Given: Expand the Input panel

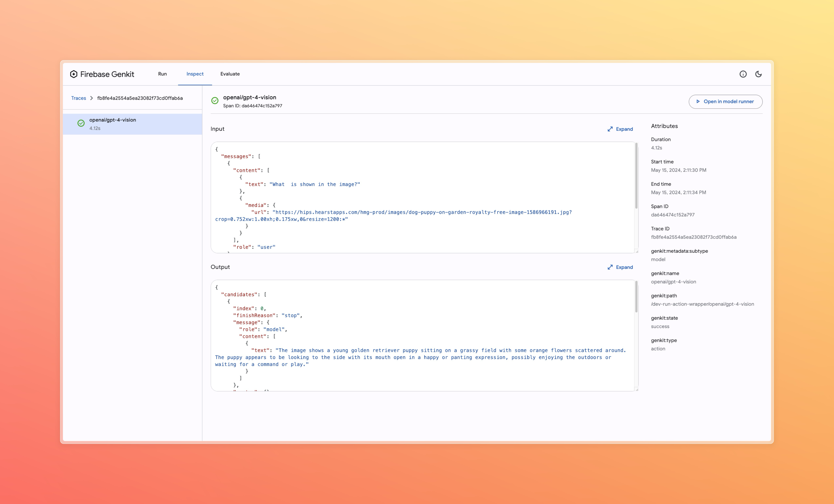Looking at the screenshot, I should (624, 129).
